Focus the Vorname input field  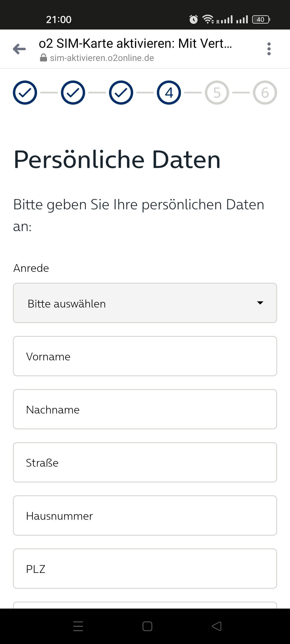tap(145, 356)
